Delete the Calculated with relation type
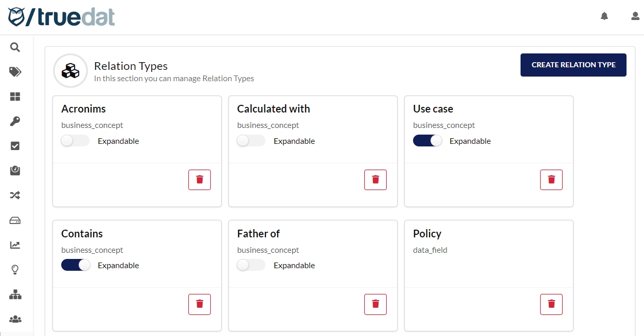The width and height of the screenshot is (644, 336). [x=375, y=180]
